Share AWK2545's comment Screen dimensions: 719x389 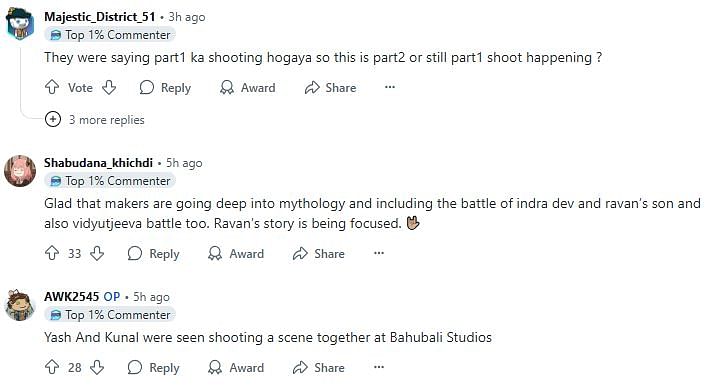point(319,367)
